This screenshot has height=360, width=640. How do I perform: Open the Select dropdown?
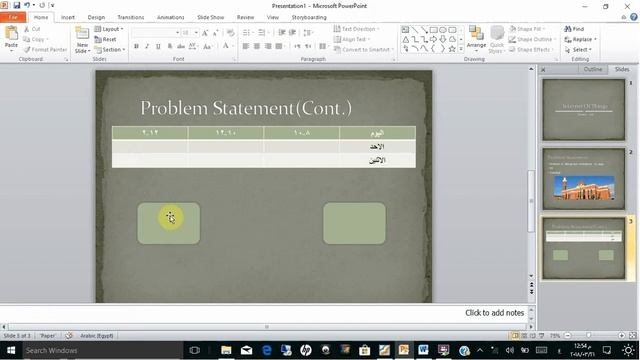(x=578, y=49)
